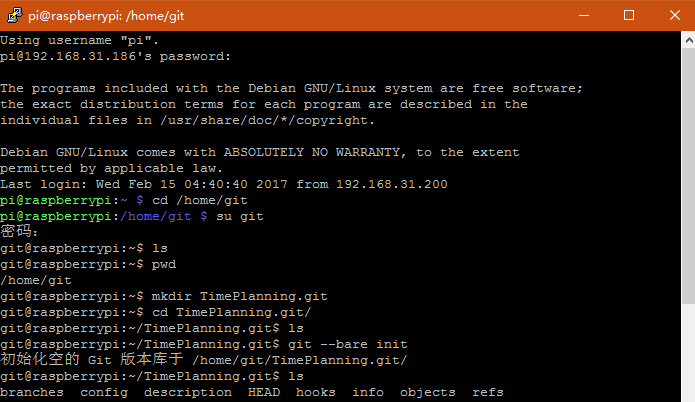Minimize the PuTTY terminal window
The width and height of the screenshot is (695, 402).
(584, 15)
